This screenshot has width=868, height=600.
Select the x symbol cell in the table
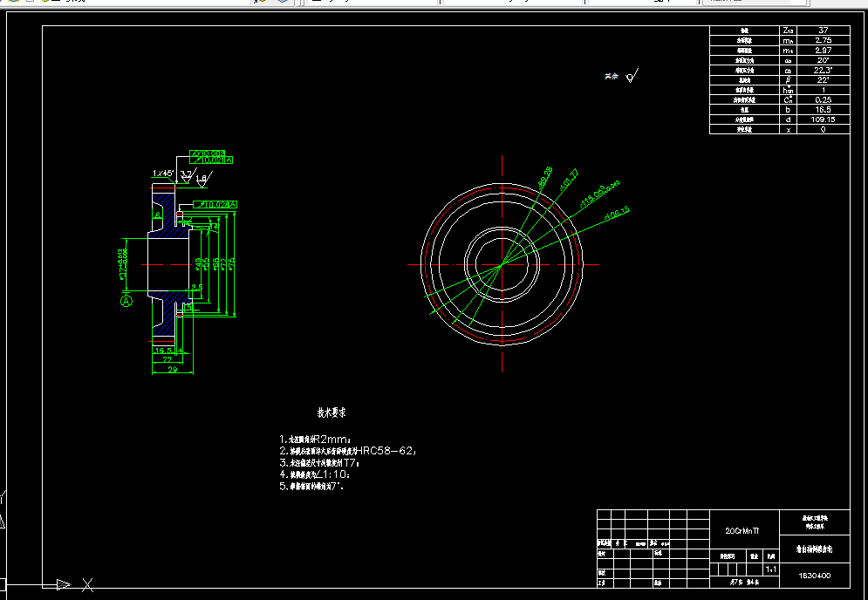(x=789, y=130)
